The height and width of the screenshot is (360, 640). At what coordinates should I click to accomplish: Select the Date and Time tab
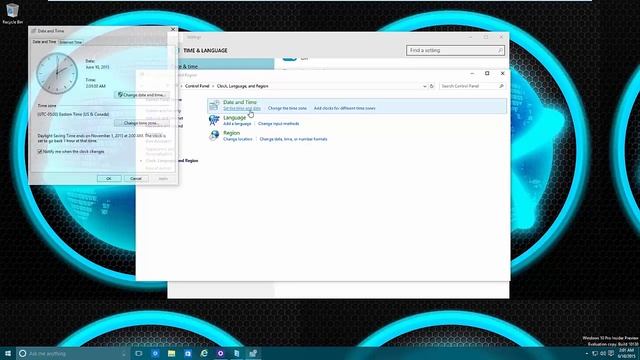pos(44,42)
